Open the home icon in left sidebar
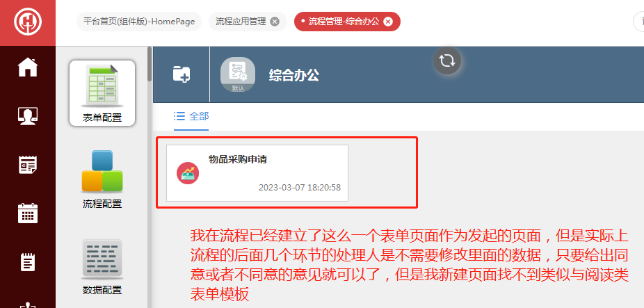 28,67
